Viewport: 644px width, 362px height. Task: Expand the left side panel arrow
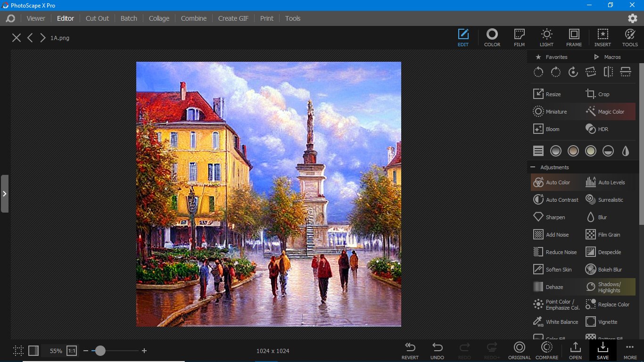pyautogui.click(x=4, y=194)
